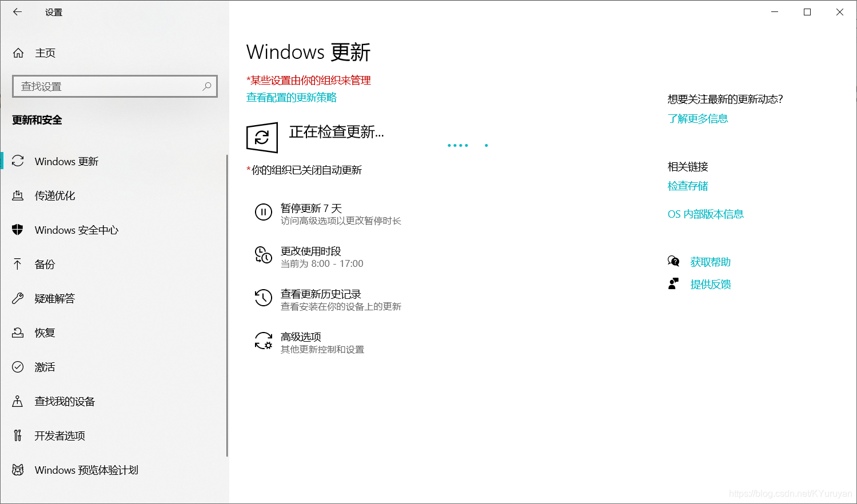Open 查找我的设备 settings
This screenshot has height=504, width=857.
click(113, 401)
